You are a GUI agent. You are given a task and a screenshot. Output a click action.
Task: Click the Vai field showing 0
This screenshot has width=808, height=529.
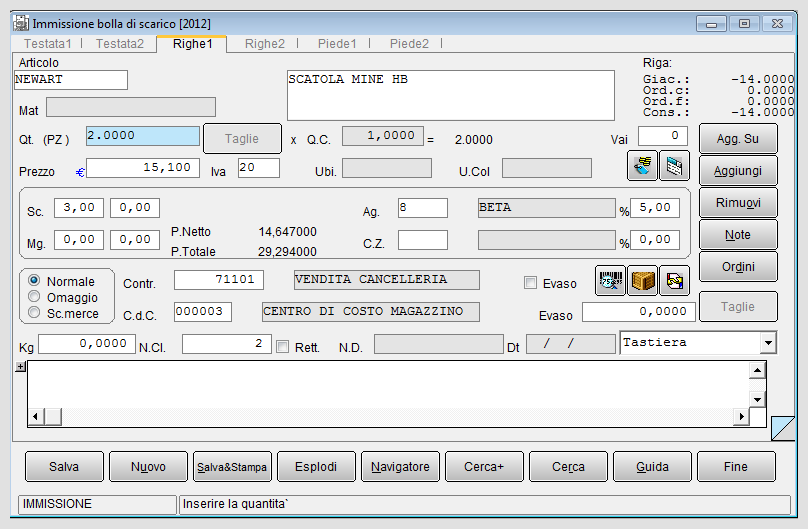tap(663, 136)
